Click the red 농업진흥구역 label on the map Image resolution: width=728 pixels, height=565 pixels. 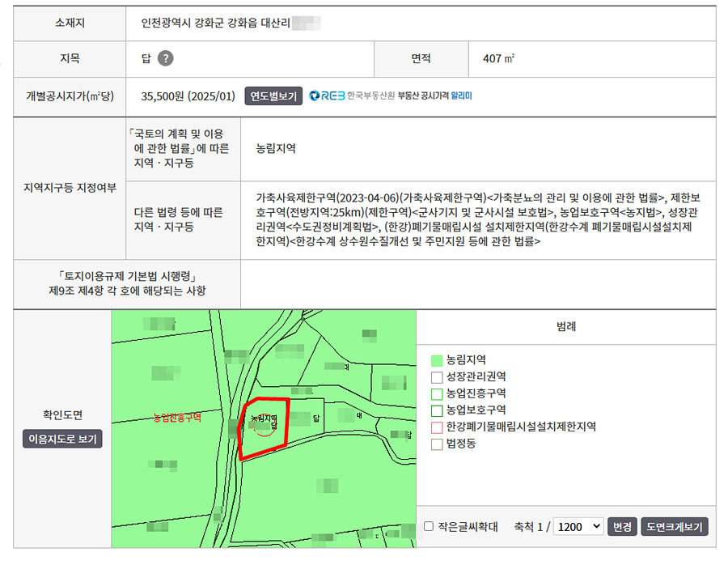point(177,418)
